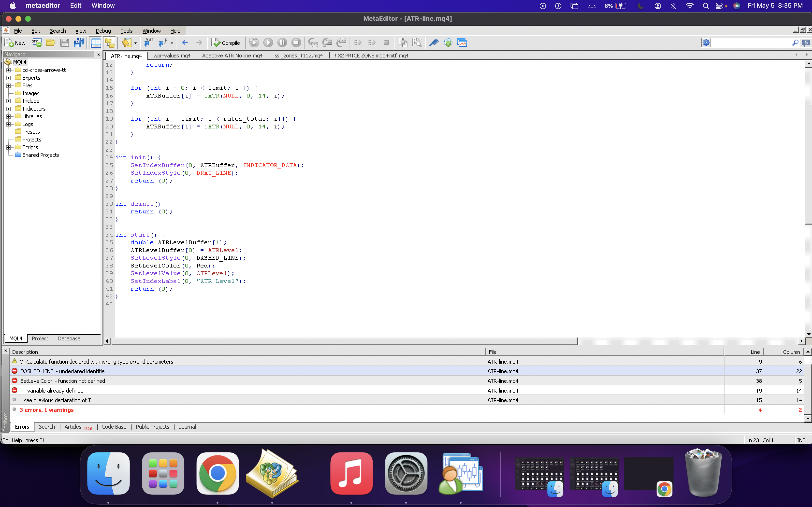The height and width of the screenshot is (507, 812).
Task: Open the Debug menu
Action: coord(103,31)
